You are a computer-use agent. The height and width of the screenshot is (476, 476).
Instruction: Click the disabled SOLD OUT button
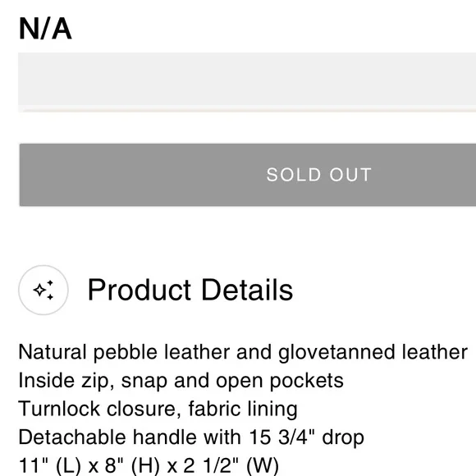(248, 175)
